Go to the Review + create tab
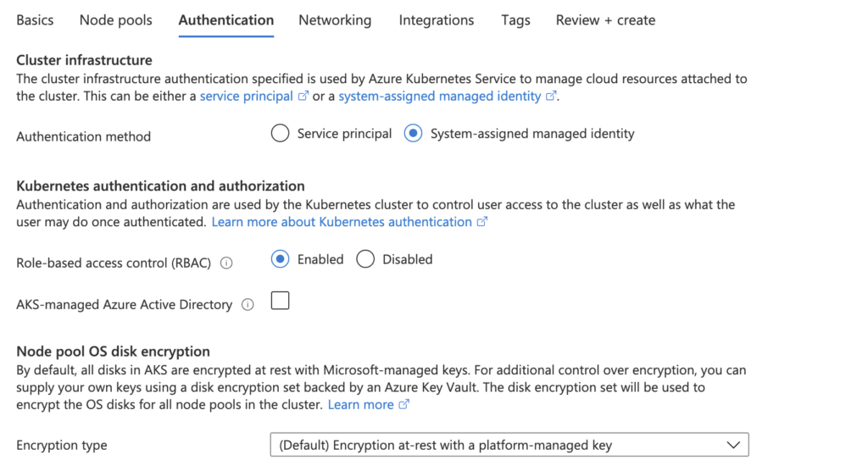868x476 pixels. point(605,20)
